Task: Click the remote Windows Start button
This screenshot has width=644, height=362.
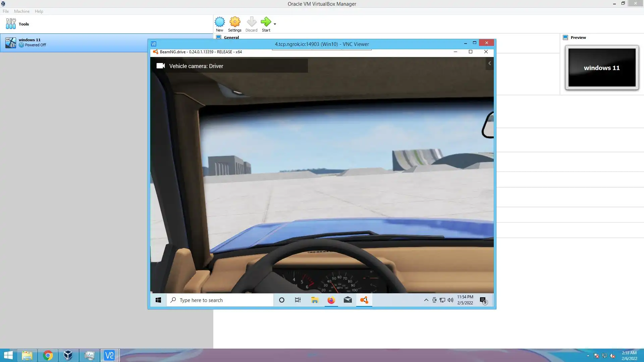Action: [158, 300]
